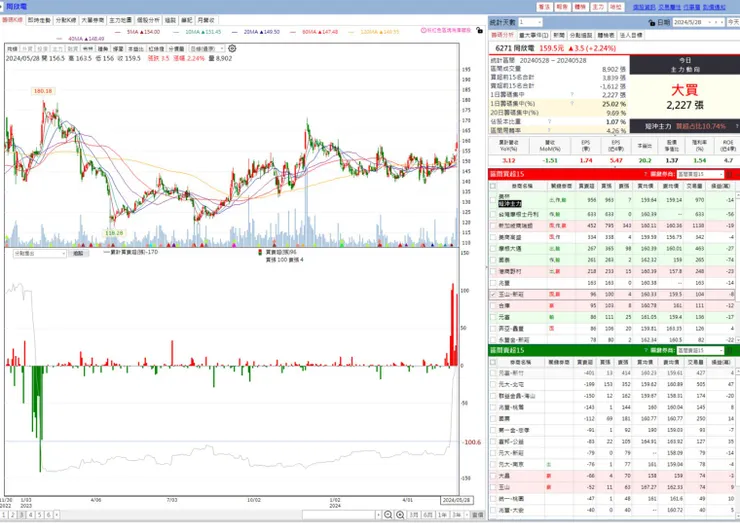
Task: Open dropdown arrow after the 3年 button
Action: [465, 515]
